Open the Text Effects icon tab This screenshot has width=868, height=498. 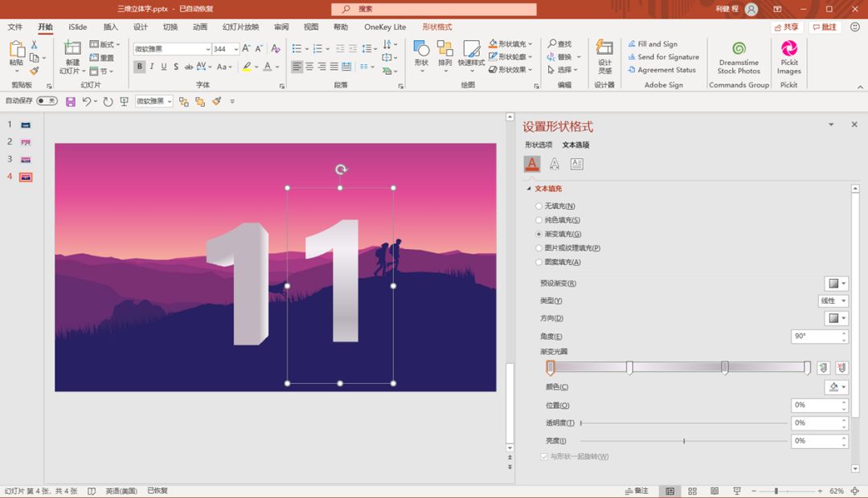[555, 164]
